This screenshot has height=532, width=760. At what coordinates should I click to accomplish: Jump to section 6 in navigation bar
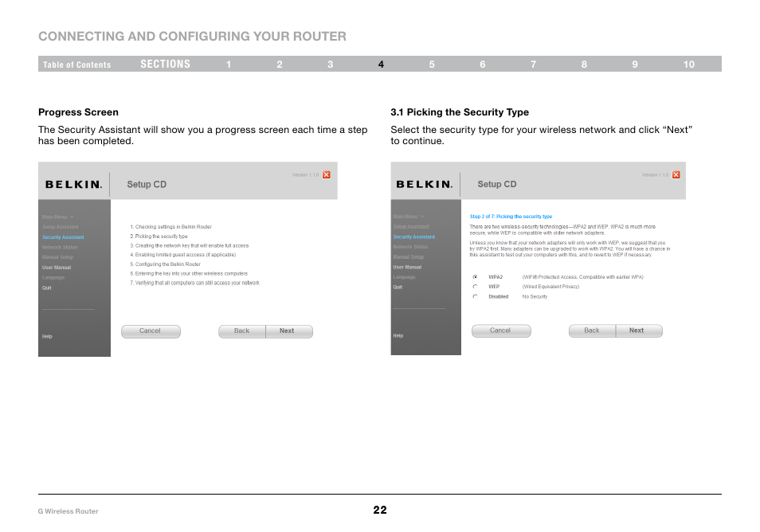483,65
